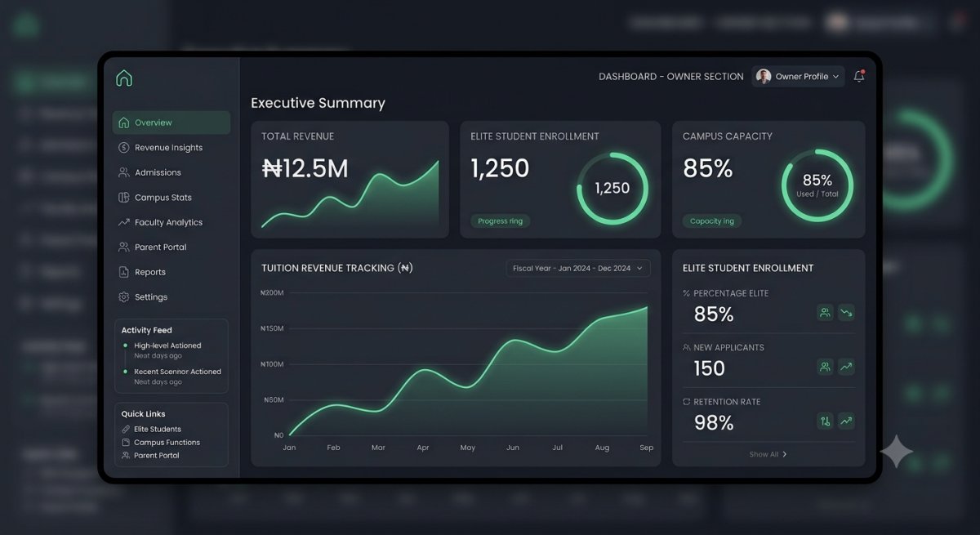Click the Reports document icon
The height and width of the screenshot is (535, 980).
tap(124, 272)
